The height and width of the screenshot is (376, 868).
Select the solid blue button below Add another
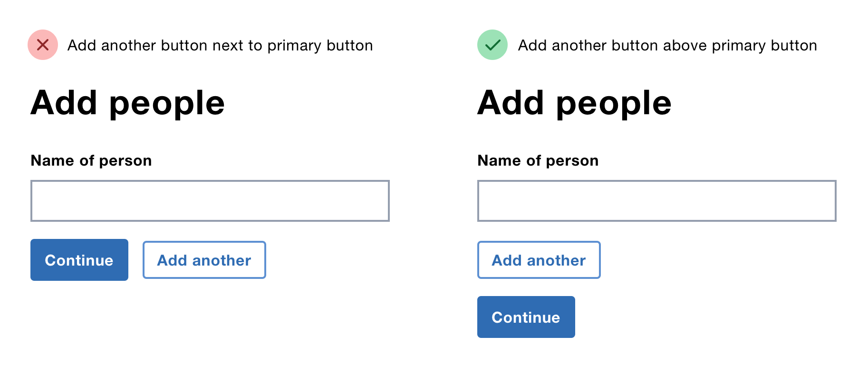pos(526,317)
